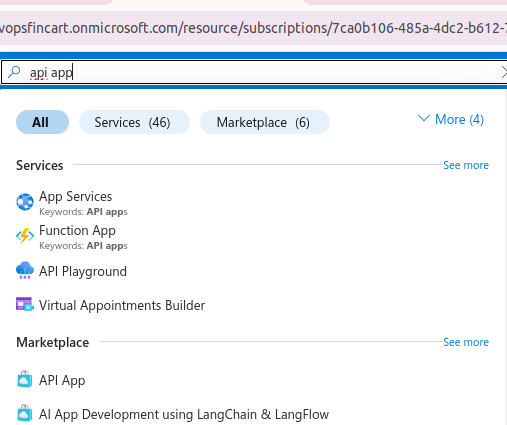Click the API App marketplace bag icon

coord(25,379)
